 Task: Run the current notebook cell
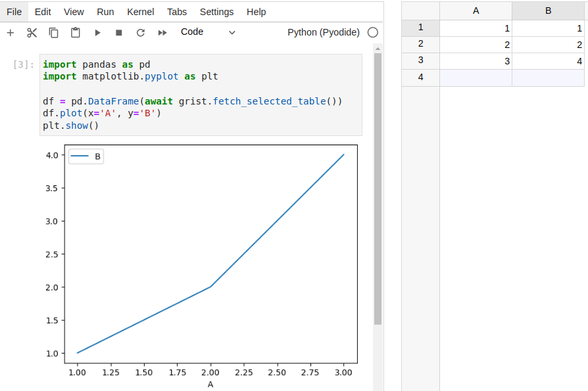[96, 32]
